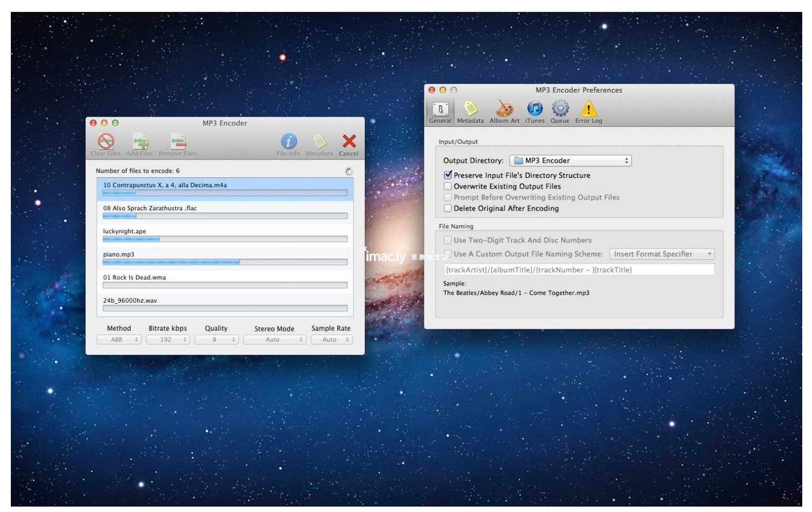Click the Number of files to encode label
This screenshot has width=812, height=512.
point(138,171)
